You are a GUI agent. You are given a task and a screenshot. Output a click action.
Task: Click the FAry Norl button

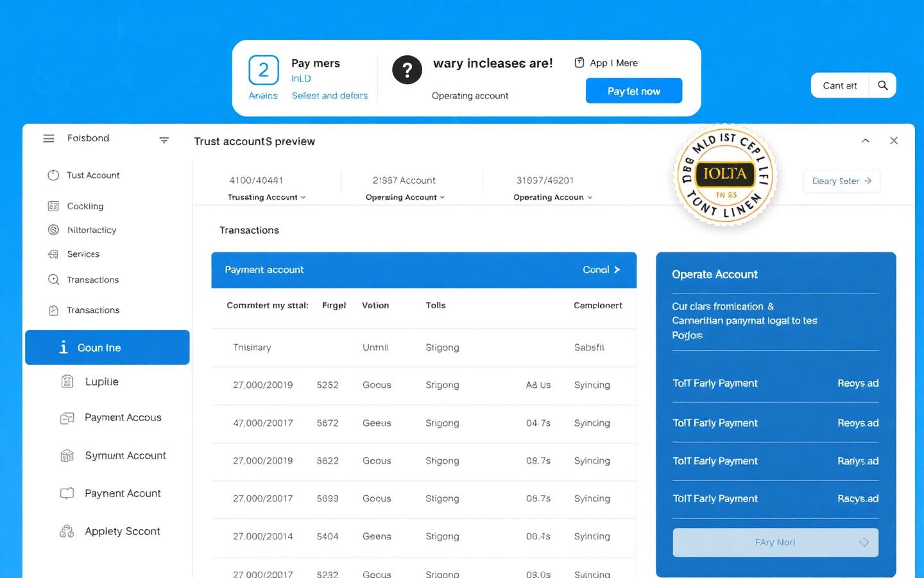775,543
